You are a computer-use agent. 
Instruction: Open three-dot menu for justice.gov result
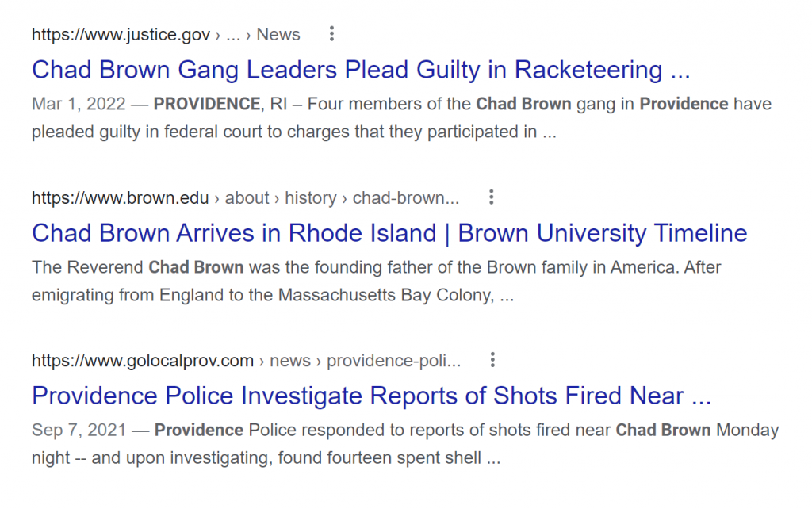[x=332, y=34]
